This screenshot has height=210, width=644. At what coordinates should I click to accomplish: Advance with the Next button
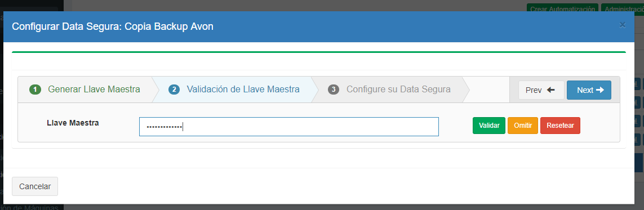click(x=589, y=90)
